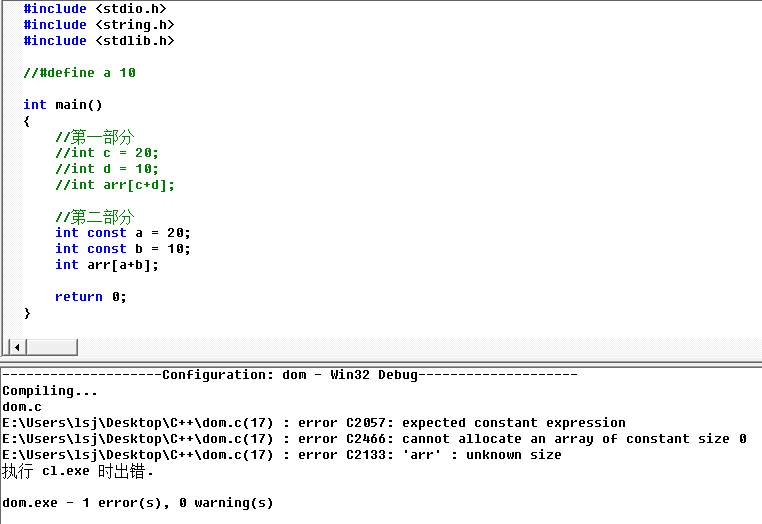Click the '//第二部分' comment

pos(95,217)
